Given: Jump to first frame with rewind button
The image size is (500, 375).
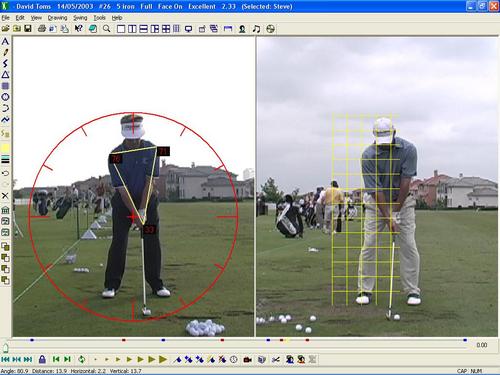Looking at the screenshot, I should 5,359.
